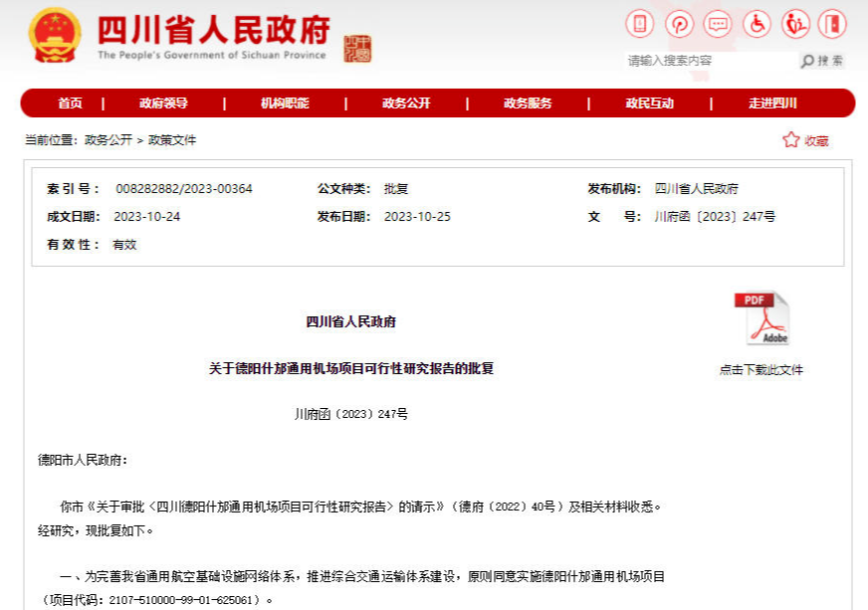The width and height of the screenshot is (868, 610).
Task: Select the 成文日期 value 2023-10-24
Action: coord(146,216)
